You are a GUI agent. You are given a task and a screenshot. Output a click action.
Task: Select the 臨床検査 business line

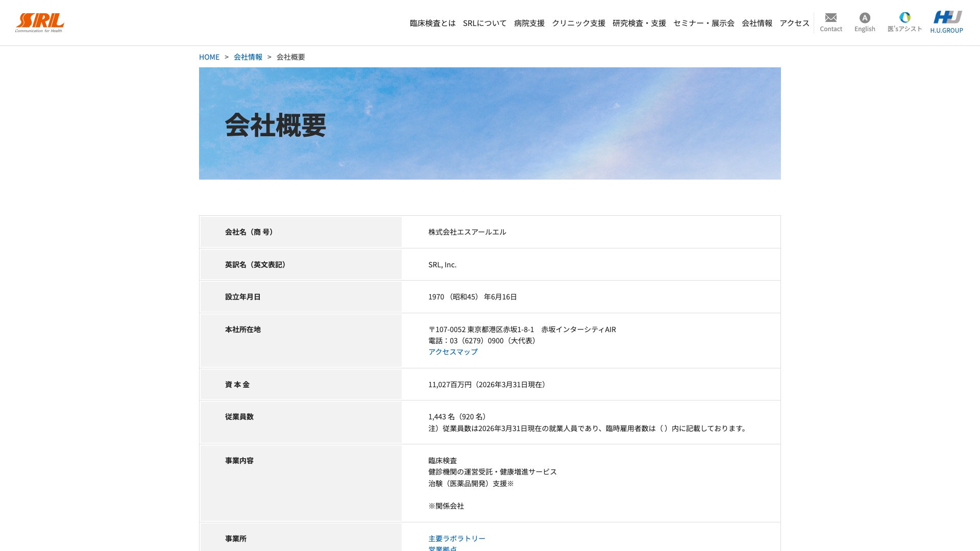443,460
